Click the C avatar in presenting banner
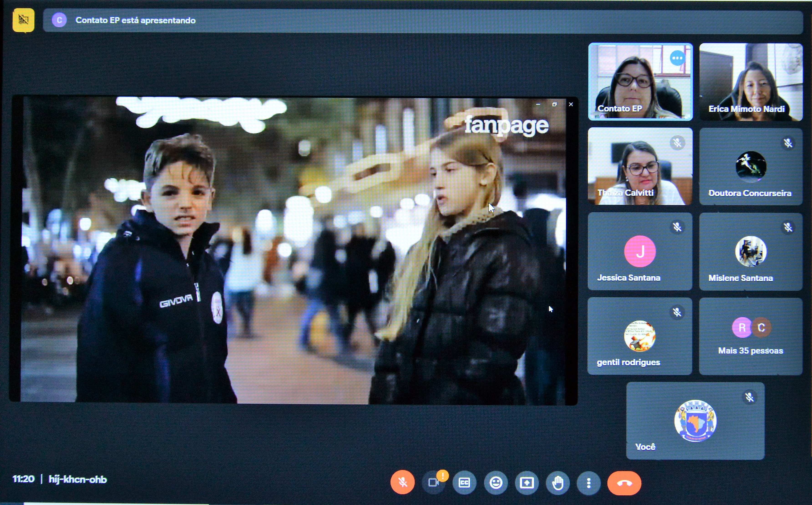 coord(59,20)
